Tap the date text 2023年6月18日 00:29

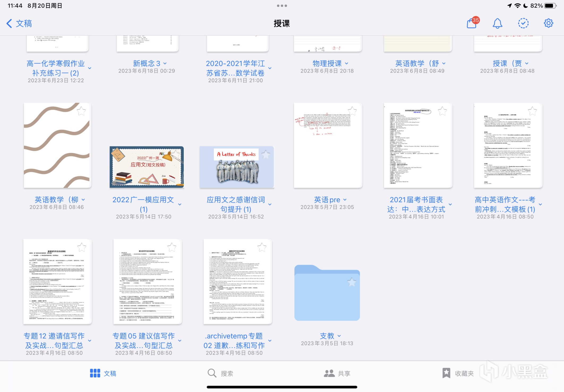[x=147, y=71]
